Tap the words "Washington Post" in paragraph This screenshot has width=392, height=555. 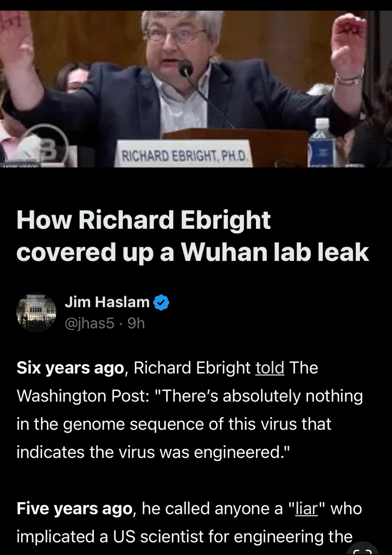click(x=80, y=396)
